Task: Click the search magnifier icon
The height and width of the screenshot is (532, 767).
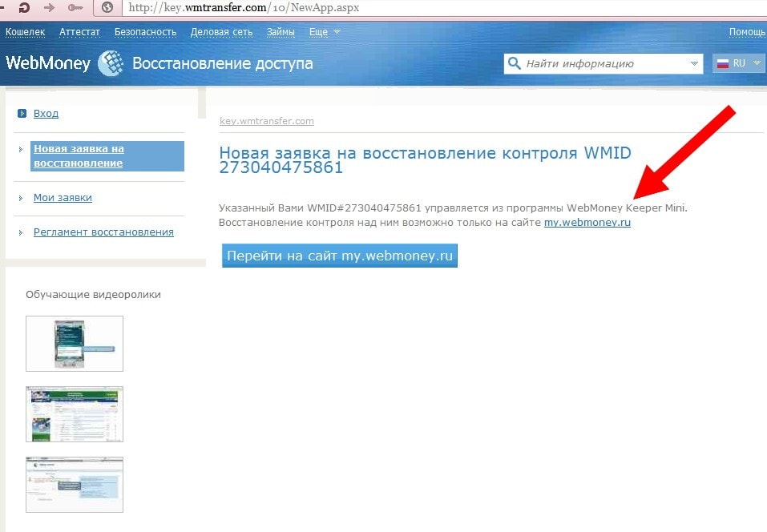Action: coord(514,63)
